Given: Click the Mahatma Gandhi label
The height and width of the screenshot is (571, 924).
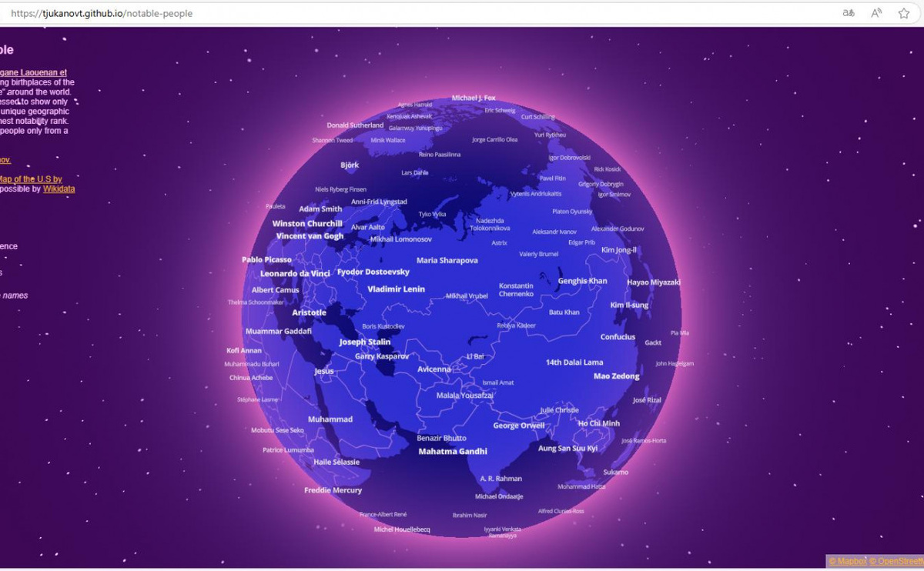Looking at the screenshot, I should pos(453,452).
